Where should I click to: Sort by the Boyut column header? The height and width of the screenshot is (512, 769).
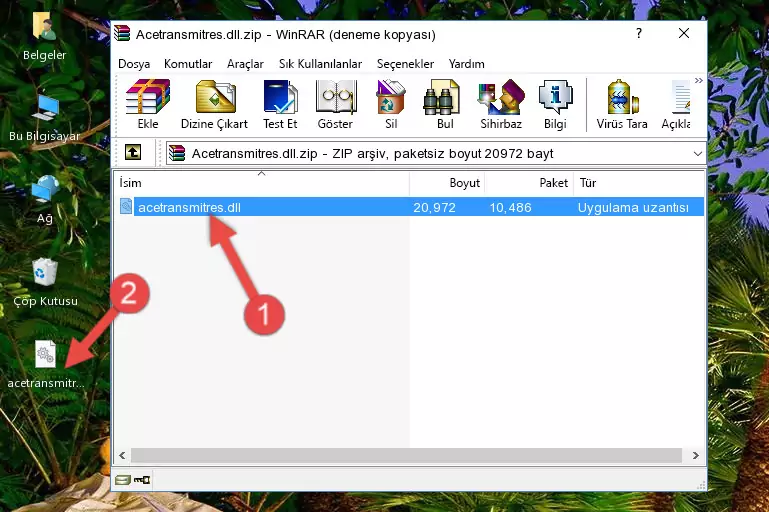pos(447,182)
